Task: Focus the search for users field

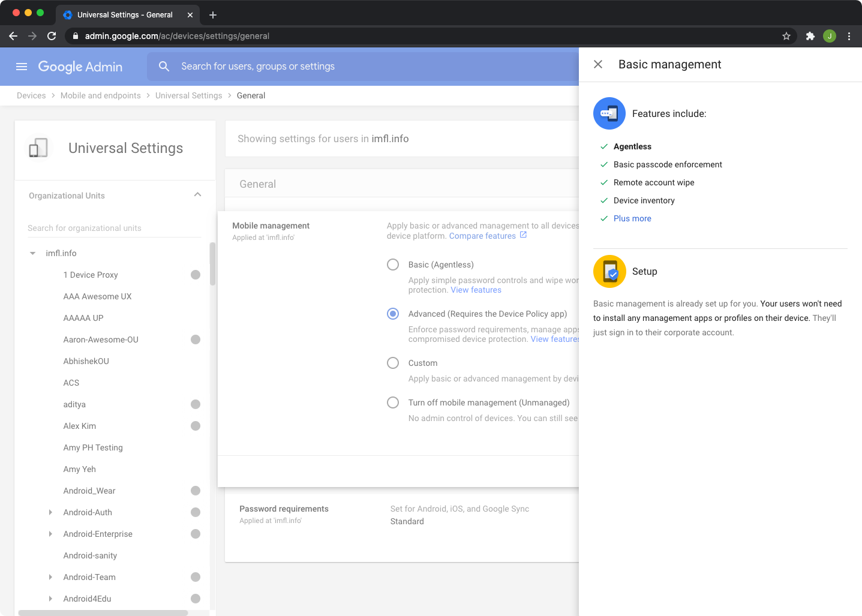Action: 362,67
